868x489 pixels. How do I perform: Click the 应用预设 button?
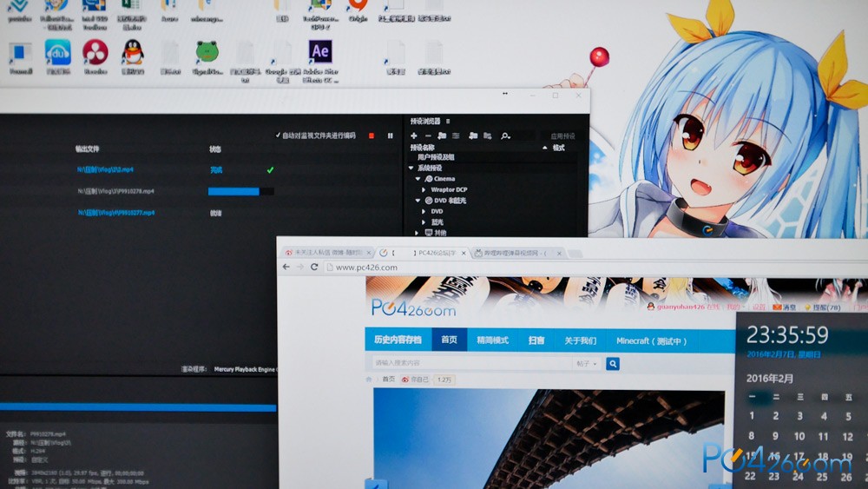(562, 136)
